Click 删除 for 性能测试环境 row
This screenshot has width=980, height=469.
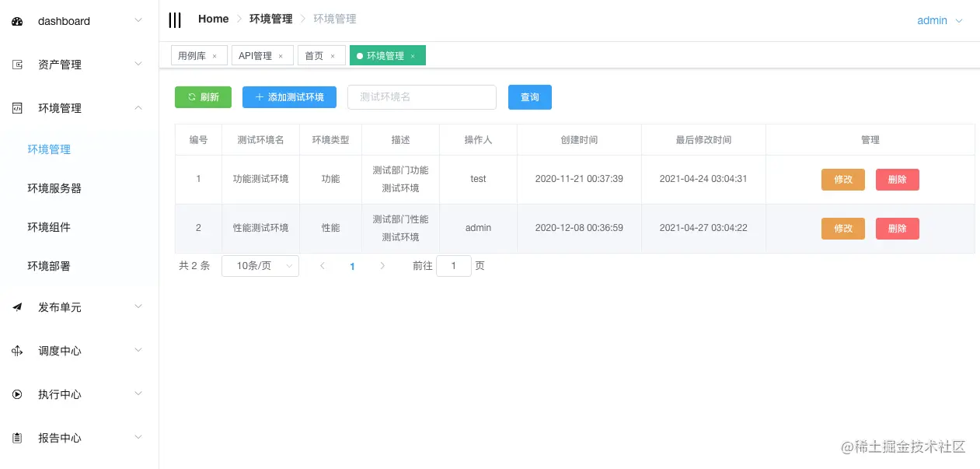tap(898, 229)
